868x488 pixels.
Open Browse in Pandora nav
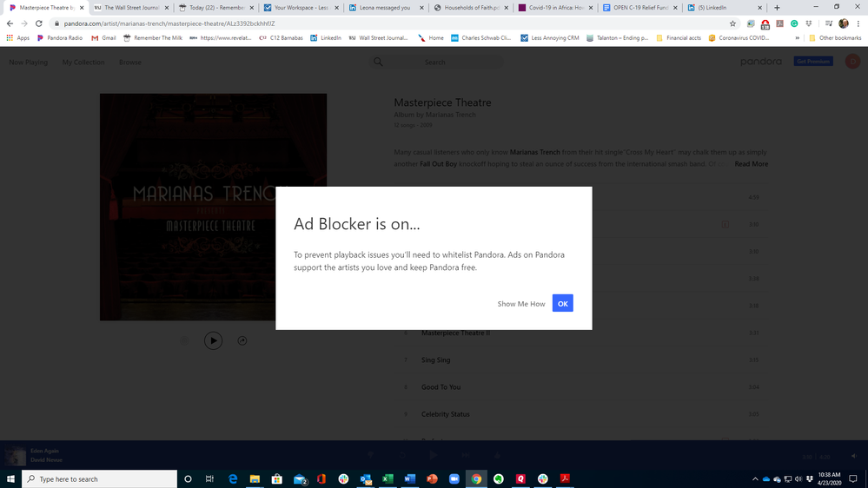[x=130, y=62]
